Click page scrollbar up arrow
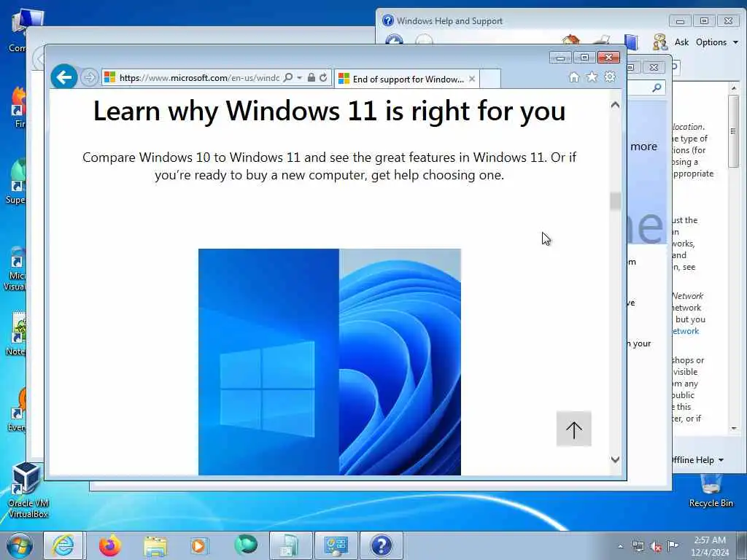 click(x=616, y=105)
